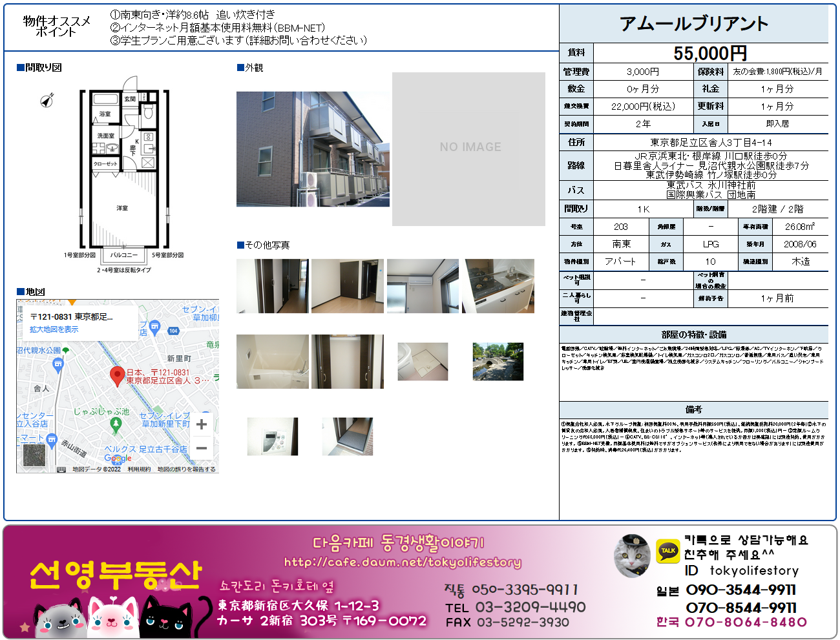Screen dimensions: 840x640
Task: Click the room number value 203
Action: (621, 227)
